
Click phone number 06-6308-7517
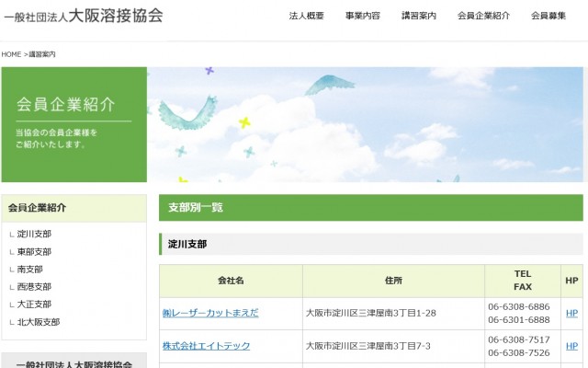tap(519, 339)
